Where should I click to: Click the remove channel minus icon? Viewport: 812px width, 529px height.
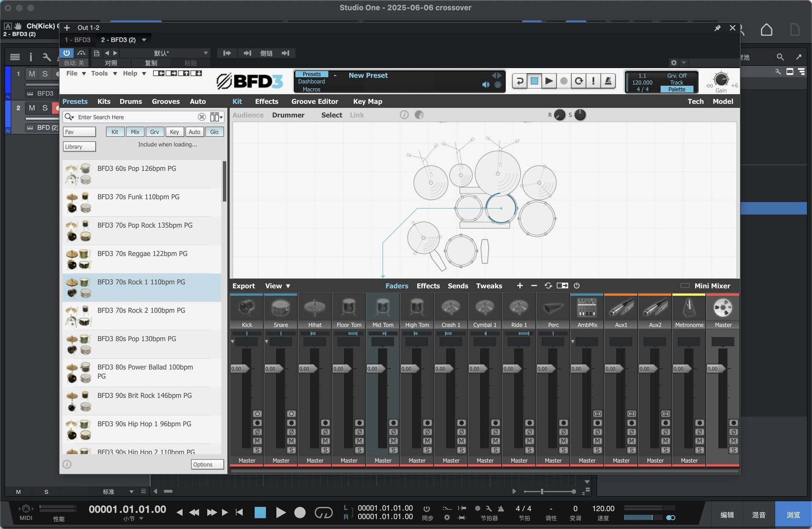(x=534, y=286)
